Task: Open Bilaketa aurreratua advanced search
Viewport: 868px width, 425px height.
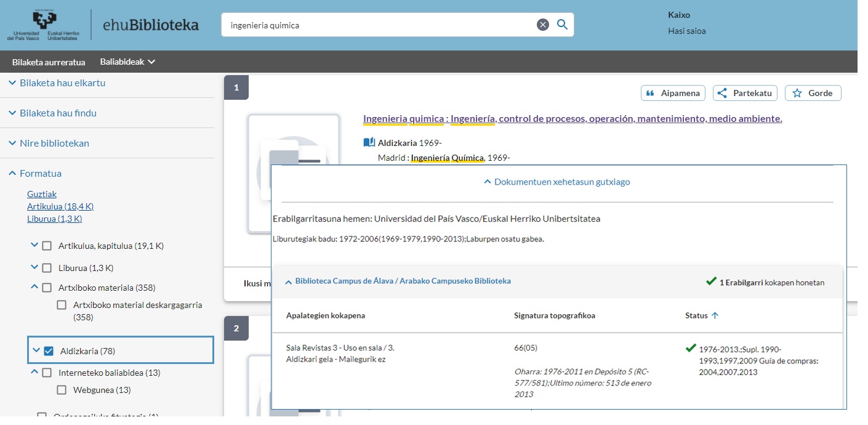Action: click(x=49, y=62)
